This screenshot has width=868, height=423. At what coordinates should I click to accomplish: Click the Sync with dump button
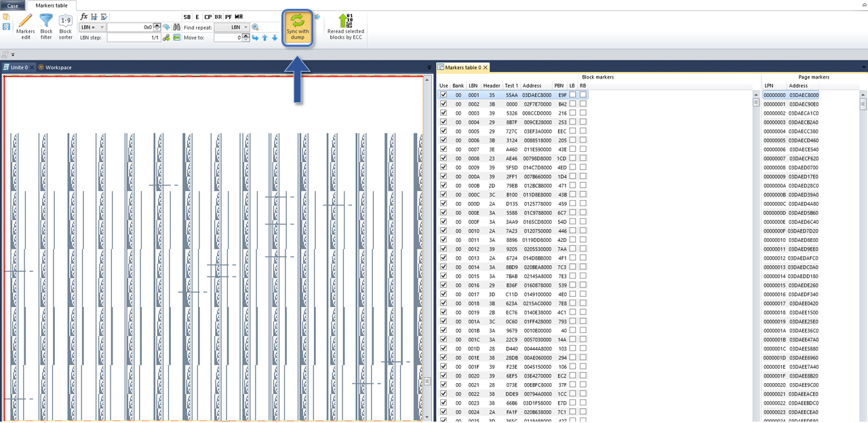coord(298,28)
